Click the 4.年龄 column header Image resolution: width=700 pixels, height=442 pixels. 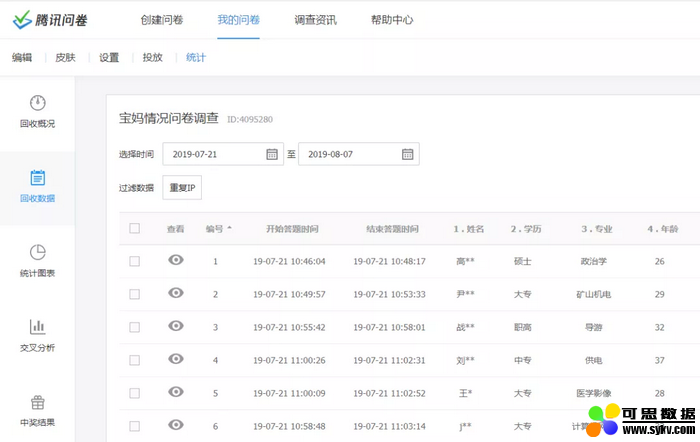click(663, 229)
